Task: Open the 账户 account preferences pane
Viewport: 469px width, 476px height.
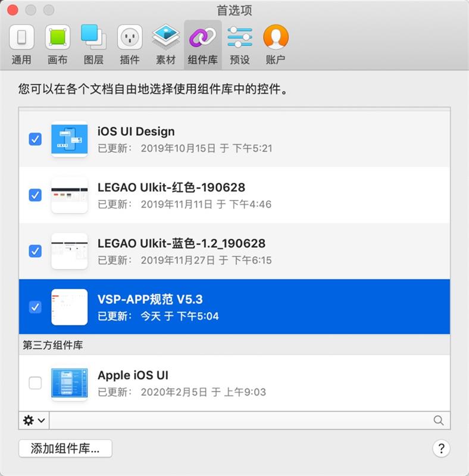Action: (276, 45)
